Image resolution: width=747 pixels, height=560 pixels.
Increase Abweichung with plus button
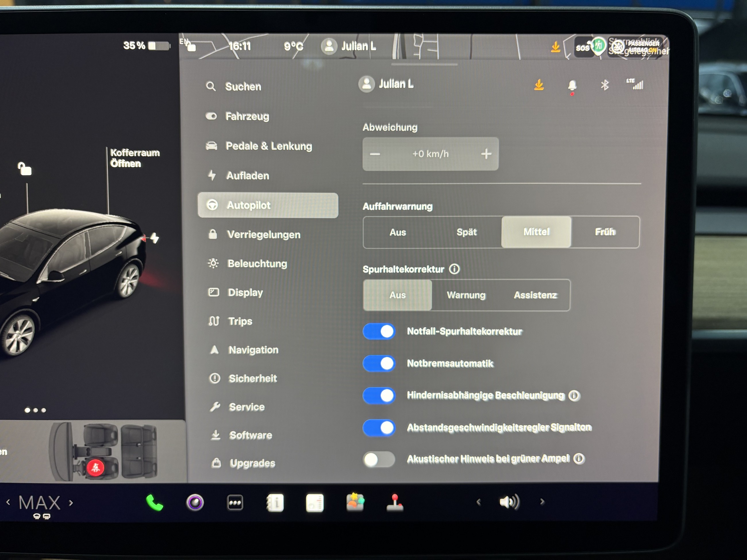[486, 154]
